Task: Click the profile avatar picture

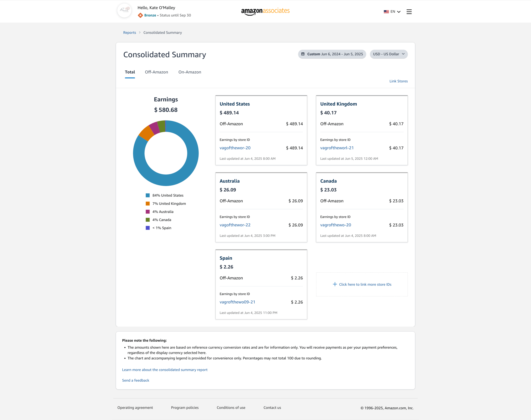Action: click(124, 11)
